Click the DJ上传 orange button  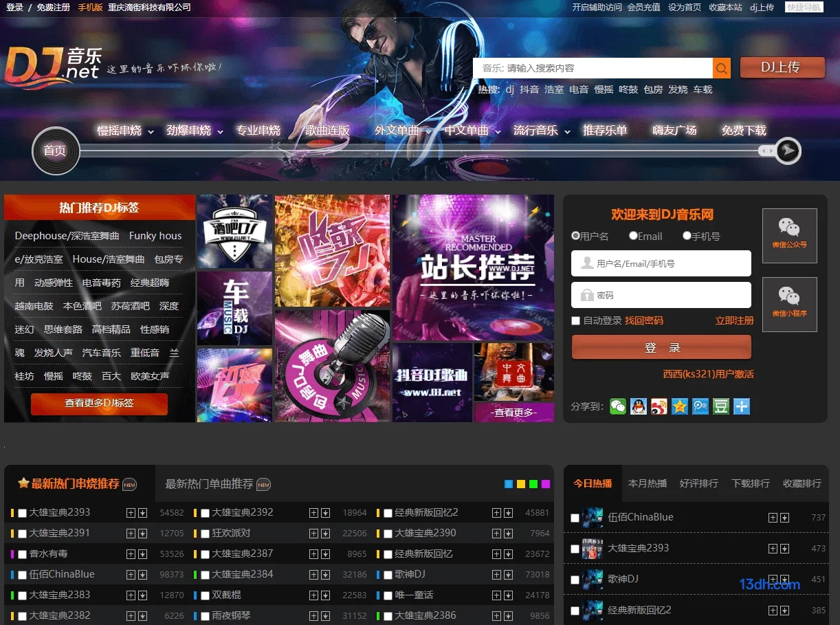click(x=782, y=67)
